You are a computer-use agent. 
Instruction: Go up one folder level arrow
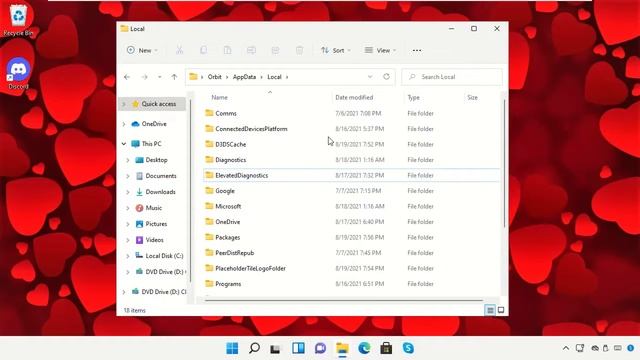click(x=174, y=77)
